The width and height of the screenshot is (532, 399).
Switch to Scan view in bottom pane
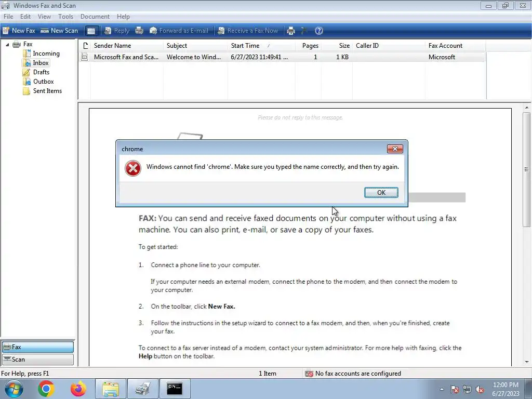pos(37,360)
